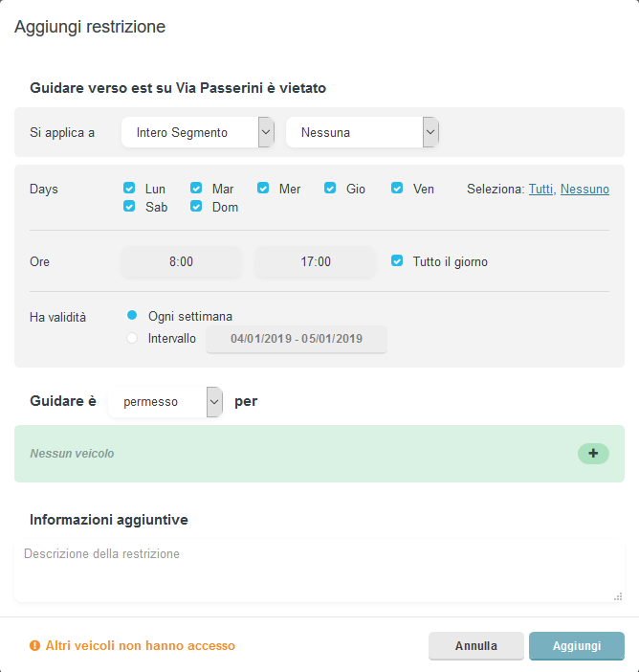Screen dimensions: 639x672
Task: Click the plus icon to add a vehicle
Action: 593,454
